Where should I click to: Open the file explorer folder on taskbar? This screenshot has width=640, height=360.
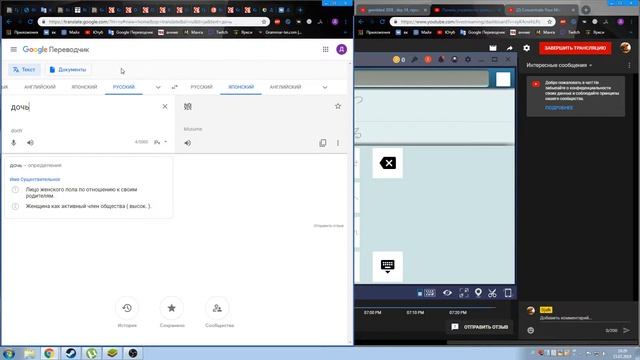pos(29,353)
